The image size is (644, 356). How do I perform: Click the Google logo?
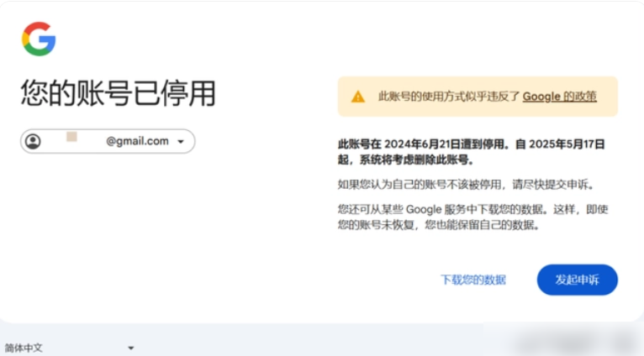[39, 39]
